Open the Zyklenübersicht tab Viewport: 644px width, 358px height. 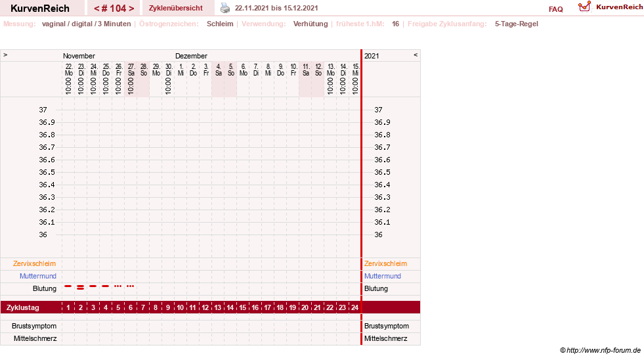176,8
